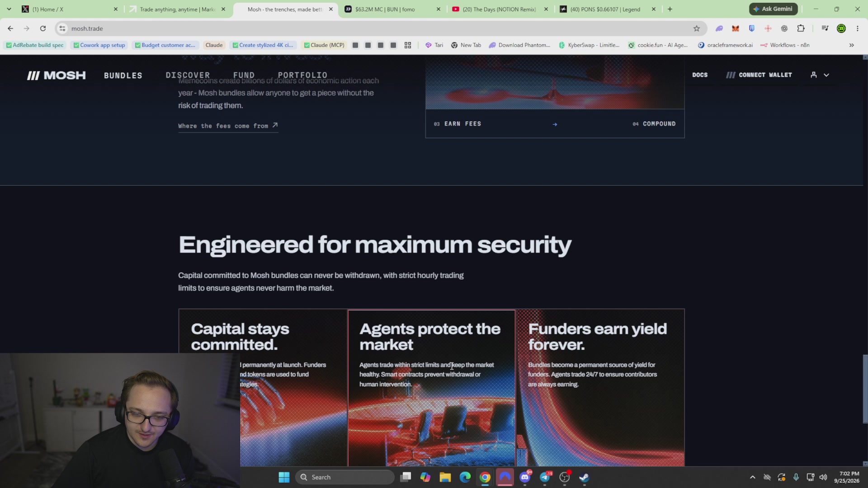
Task: Click the Ask Gemini button
Action: pyautogui.click(x=773, y=9)
